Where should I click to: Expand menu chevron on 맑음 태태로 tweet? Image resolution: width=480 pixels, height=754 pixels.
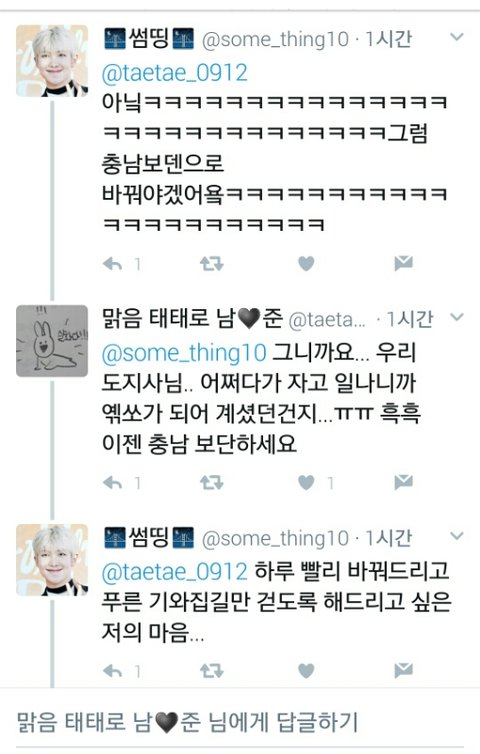tap(457, 316)
